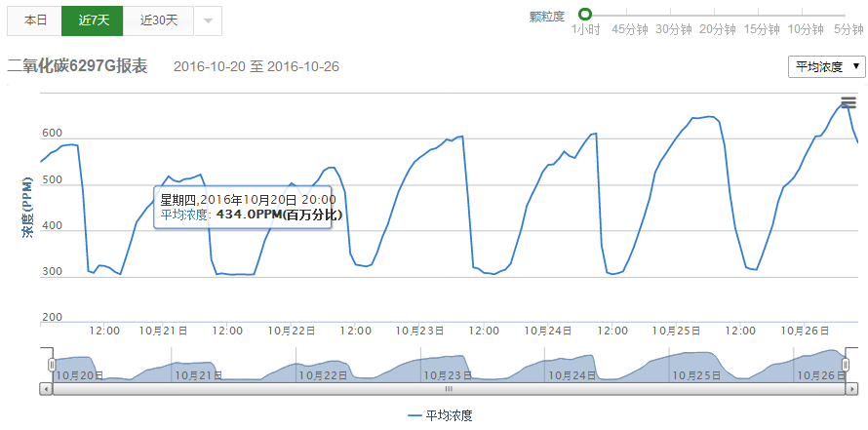Select the 近7天 time range
Image resolution: width=868 pixels, height=430 pixels.
pyautogui.click(x=92, y=20)
